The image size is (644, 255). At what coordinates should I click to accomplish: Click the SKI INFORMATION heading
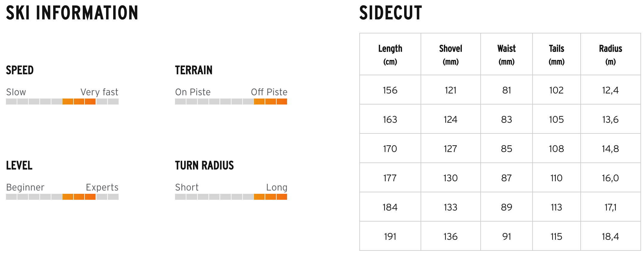point(72,13)
